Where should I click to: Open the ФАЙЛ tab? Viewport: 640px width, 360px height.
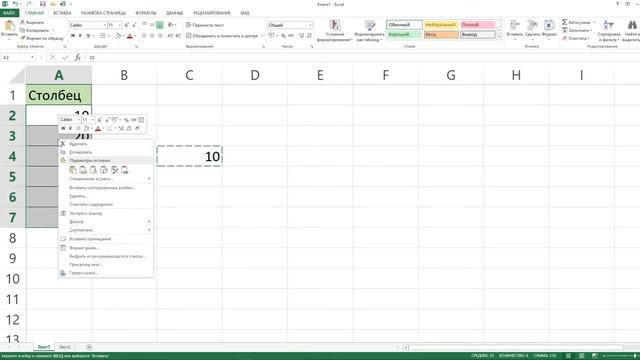click(9, 13)
